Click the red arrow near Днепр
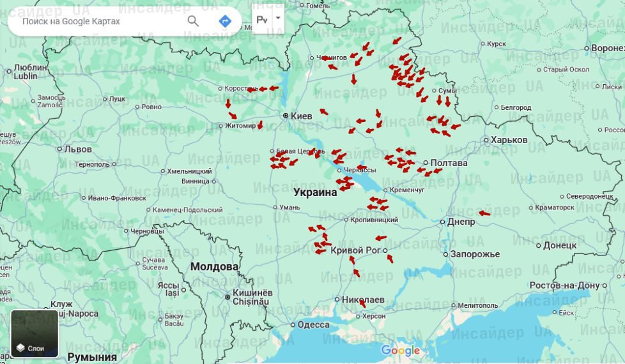 coord(484,213)
